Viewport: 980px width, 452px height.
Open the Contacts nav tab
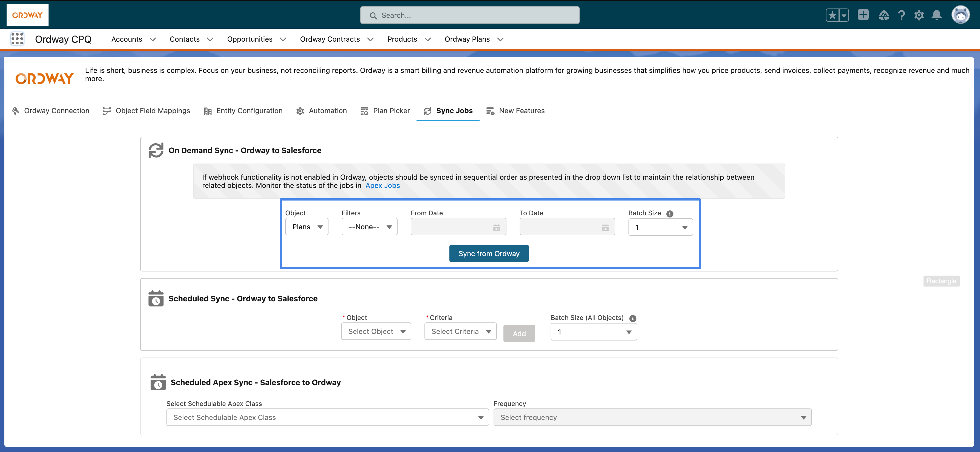click(185, 39)
